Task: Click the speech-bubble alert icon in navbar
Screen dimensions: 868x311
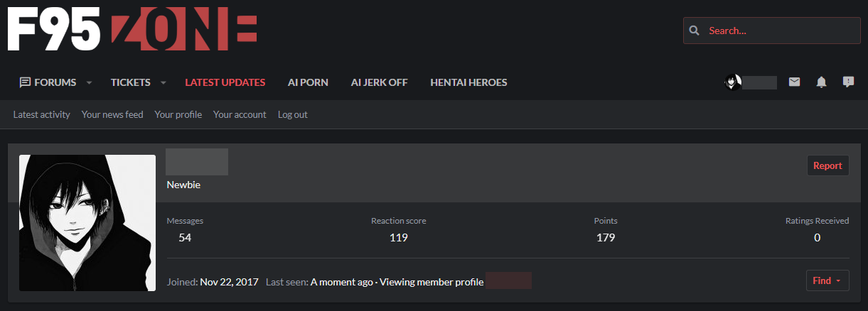Action: coord(848,82)
